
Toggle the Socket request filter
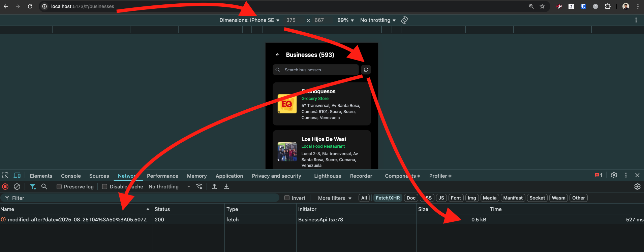[x=537, y=198]
